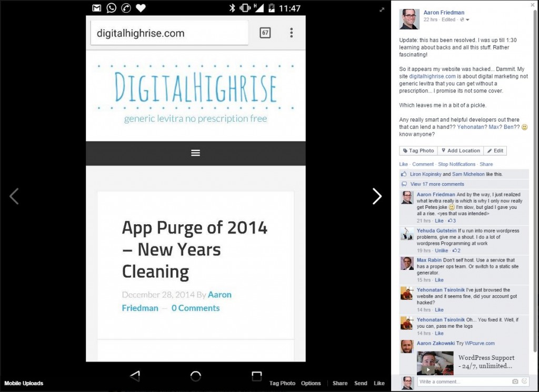
Task: Click the Comment link under the post
Action: [423, 164]
